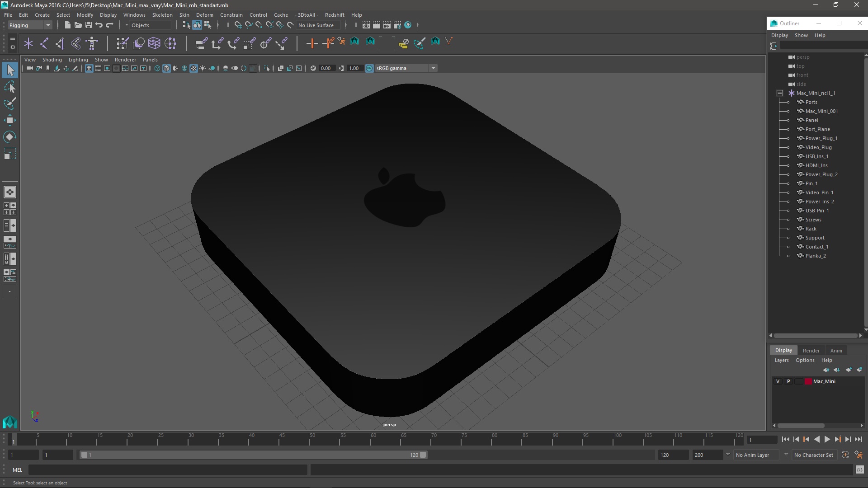The image size is (868, 488).
Task: Click the MEL command input field
Action: (168, 470)
